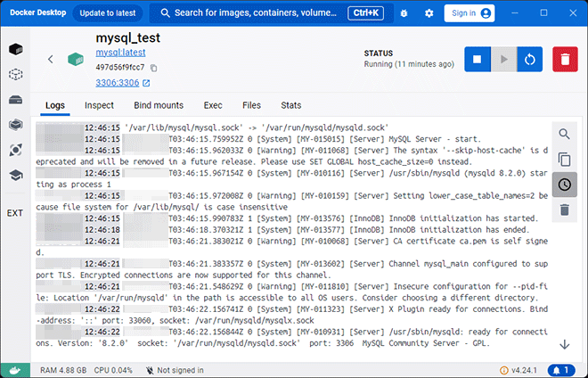Click the RAM 4.88 GB status text
Image resolution: width=588 pixels, height=378 pixels.
pyautogui.click(x=63, y=371)
